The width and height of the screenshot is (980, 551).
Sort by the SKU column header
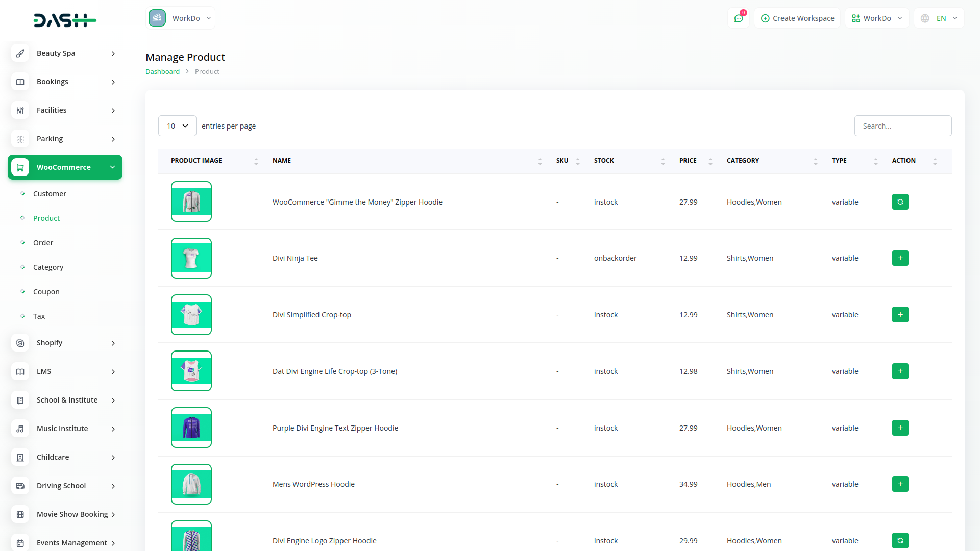pyautogui.click(x=562, y=161)
